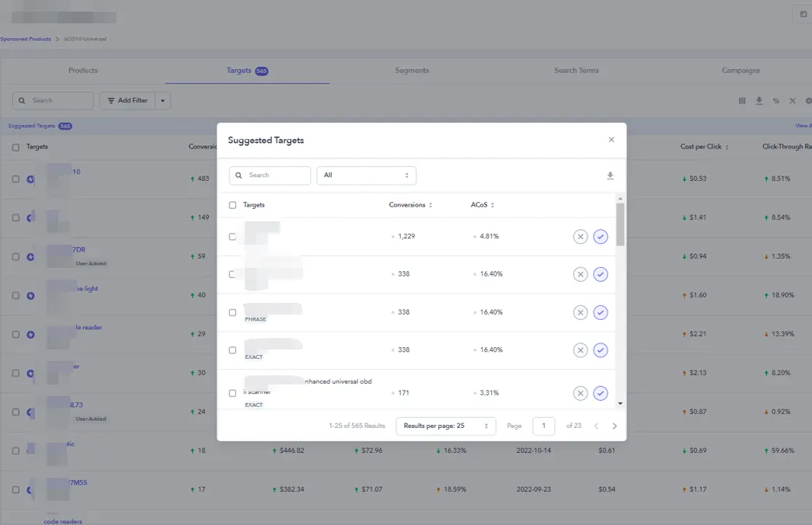Sort suggested targets by Conversions column
This screenshot has height=525, width=812.
tap(410, 205)
